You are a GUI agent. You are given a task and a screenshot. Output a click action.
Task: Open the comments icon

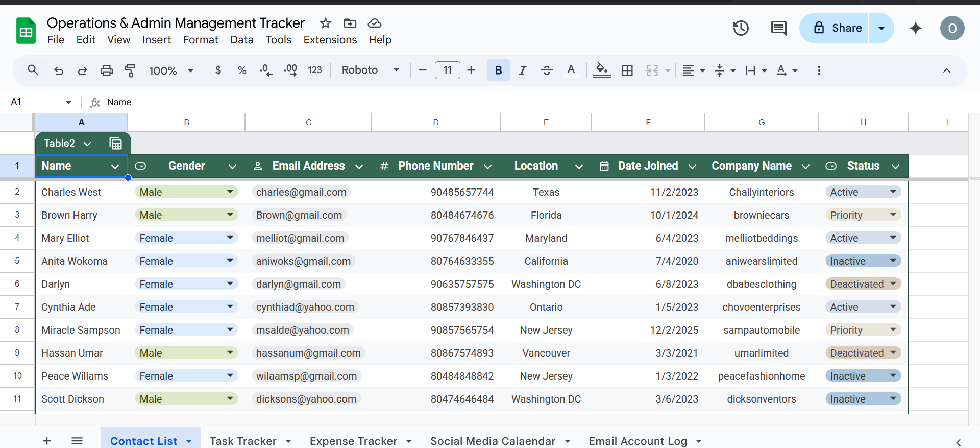[x=778, y=28]
